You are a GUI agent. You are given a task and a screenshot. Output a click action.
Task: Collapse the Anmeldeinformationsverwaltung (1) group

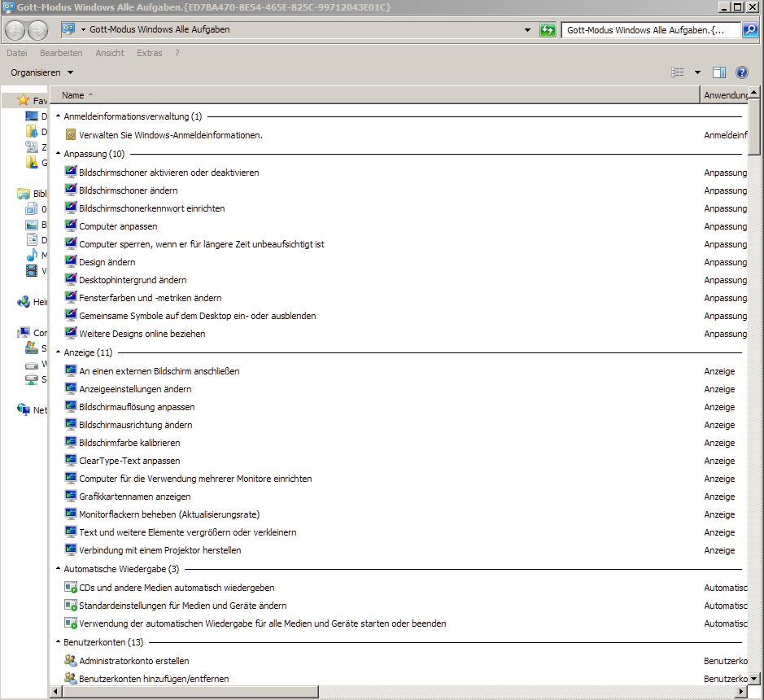click(58, 116)
